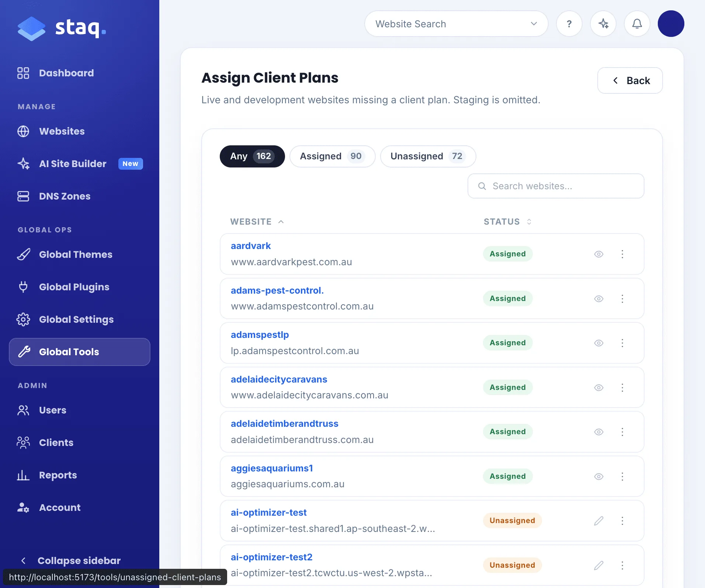Click the AI sparkle icon in header
This screenshot has width=705, height=588.
click(603, 24)
